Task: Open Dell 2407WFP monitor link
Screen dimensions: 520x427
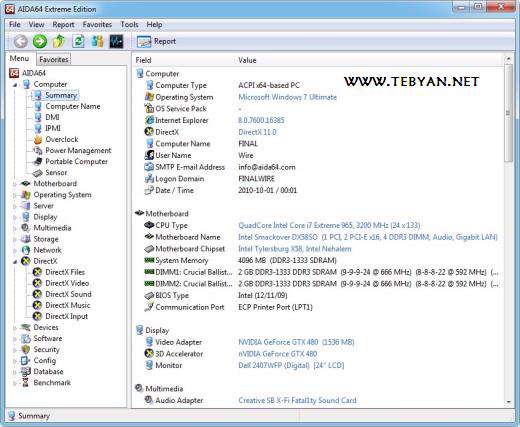Action: [x=291, y=365]
